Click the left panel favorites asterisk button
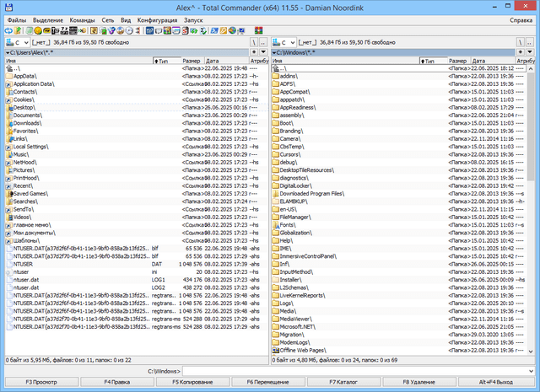The width and height of the screenshot is (540, 392). click(254, 51)
